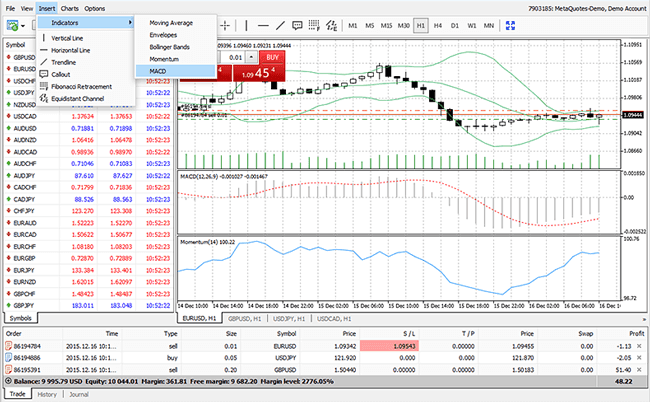Select the EURUSD, H1 chart tab
Screen dimensions: 650x402
199,318
